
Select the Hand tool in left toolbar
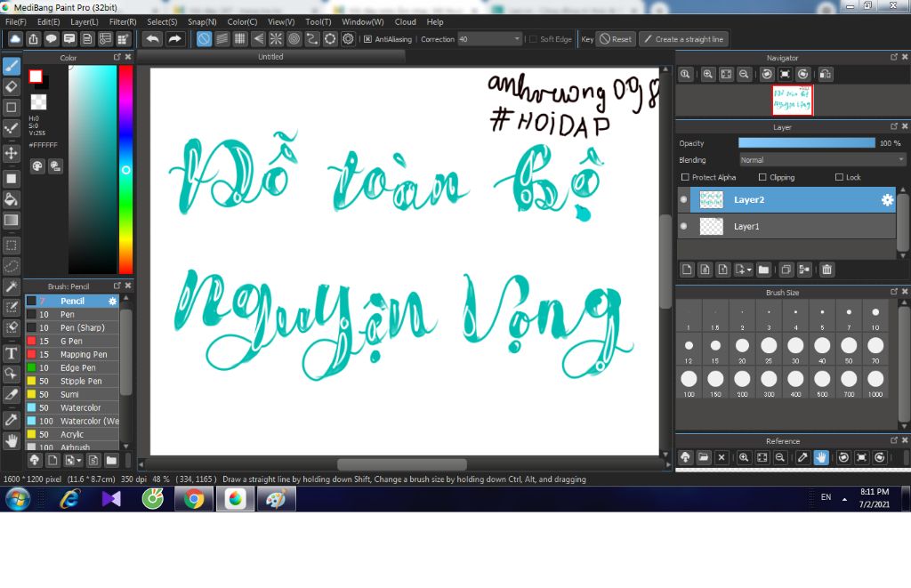(x=11, y=440)
